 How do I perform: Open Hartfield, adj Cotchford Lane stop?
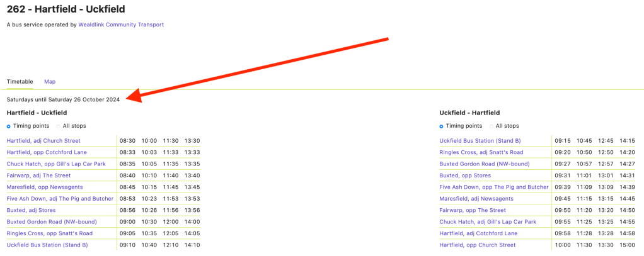[478, 233]
